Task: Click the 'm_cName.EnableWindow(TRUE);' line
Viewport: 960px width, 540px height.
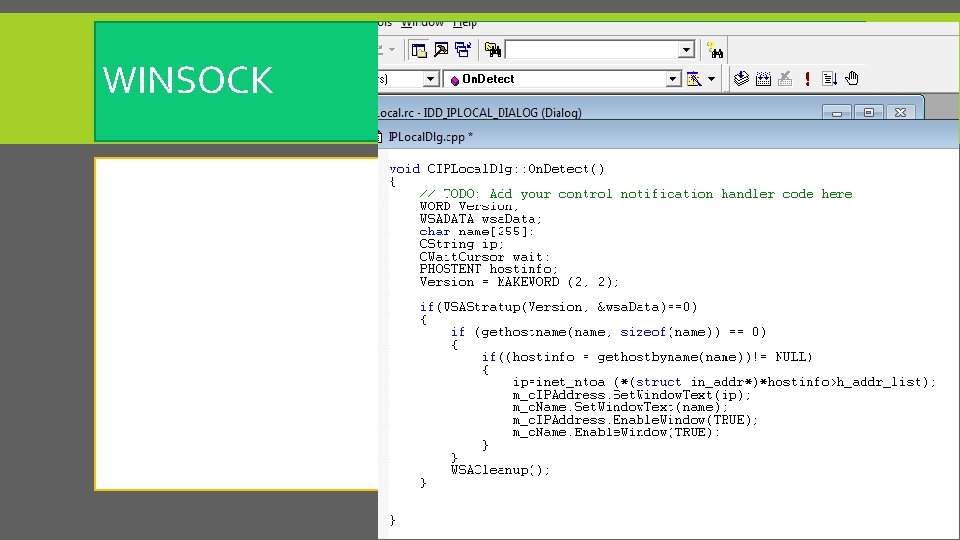Action: click(617, 432)
